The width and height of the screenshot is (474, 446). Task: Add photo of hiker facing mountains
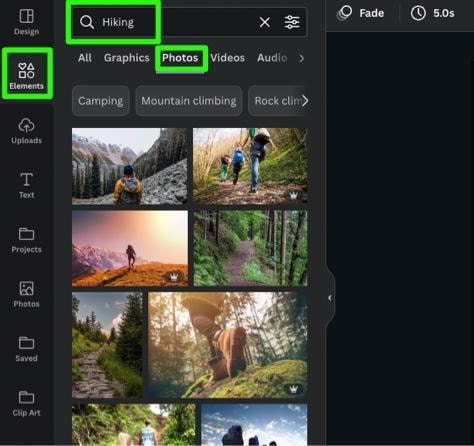coord(130,166)
